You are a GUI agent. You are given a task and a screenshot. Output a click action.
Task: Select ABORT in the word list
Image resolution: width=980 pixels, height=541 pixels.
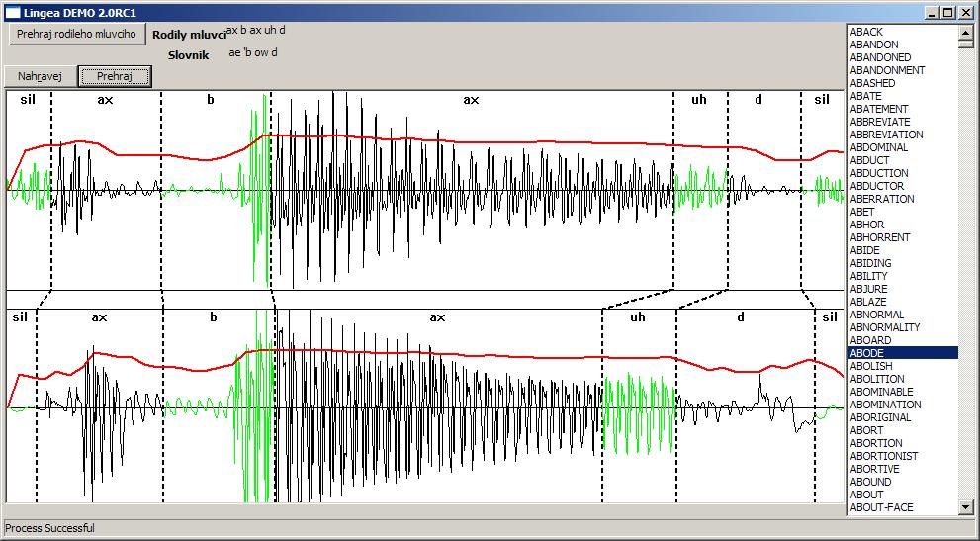pyautogui.click(x=903, y=430)
